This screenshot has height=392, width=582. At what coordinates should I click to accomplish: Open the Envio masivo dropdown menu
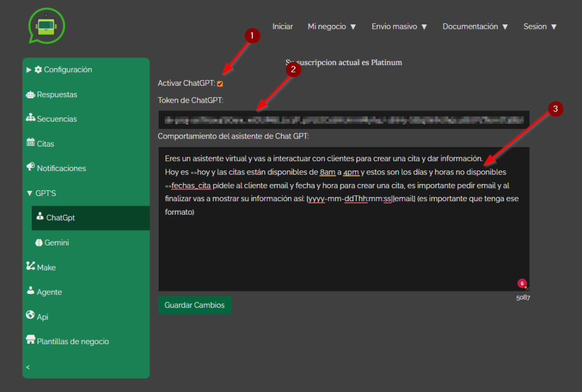399,27
